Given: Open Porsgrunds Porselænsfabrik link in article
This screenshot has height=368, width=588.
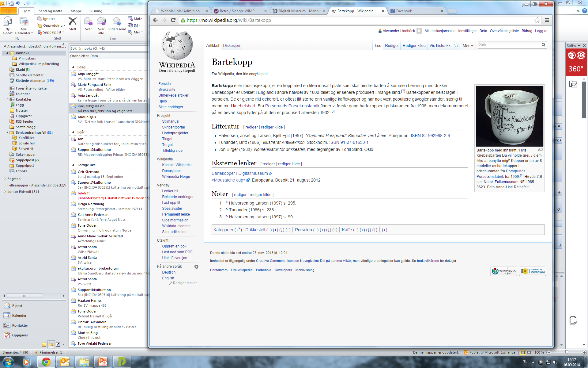Looking at the screenshot, I should (x=292, y=106).
